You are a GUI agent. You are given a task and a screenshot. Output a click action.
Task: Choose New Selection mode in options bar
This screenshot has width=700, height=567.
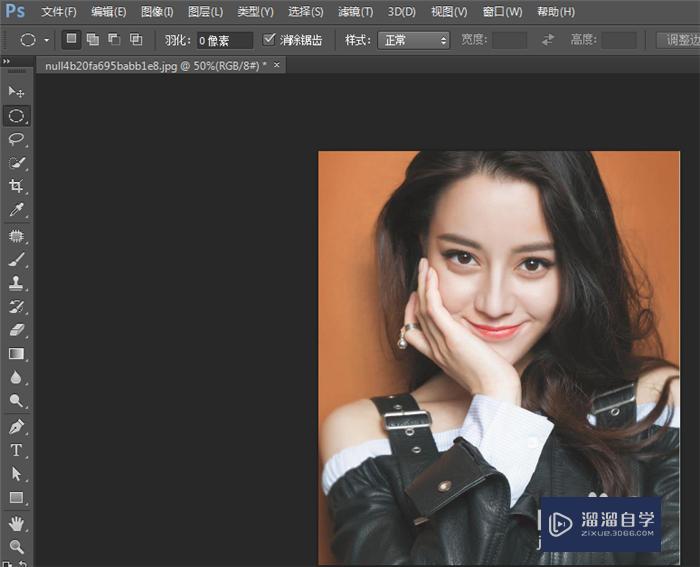pos(71,39)
